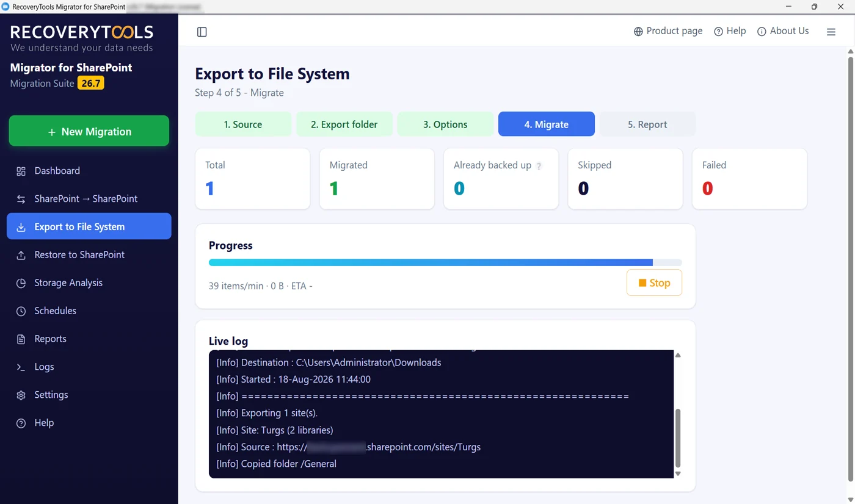Viewport: 855px width, 504px height.
Task: Go to the 3. Options step tab
Action: (x=445, y=124)
